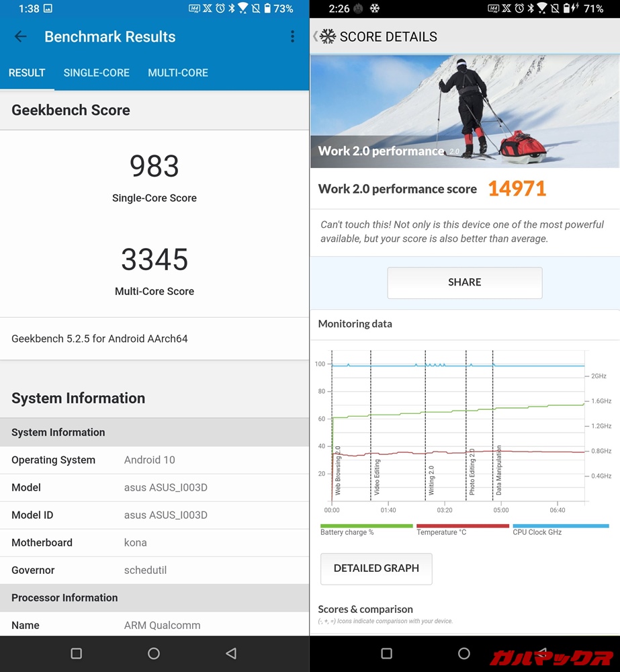Screen dimensions: 620x672
Task: Open the three-dot overflow menu
Action: pyautogui.click(x=292, y=37)
